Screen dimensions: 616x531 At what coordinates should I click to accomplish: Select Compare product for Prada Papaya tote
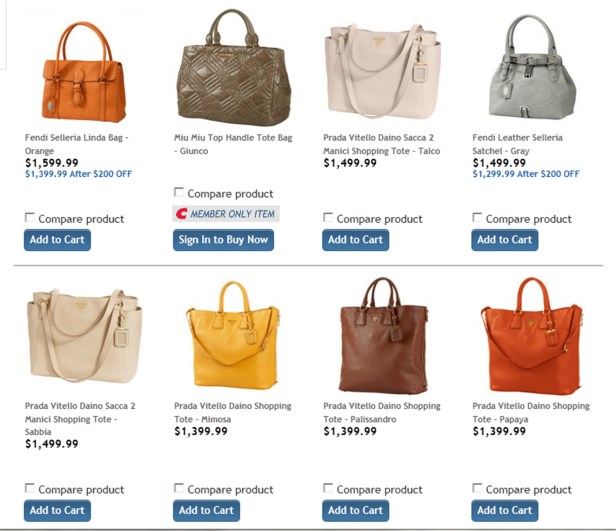coord(477,488)
